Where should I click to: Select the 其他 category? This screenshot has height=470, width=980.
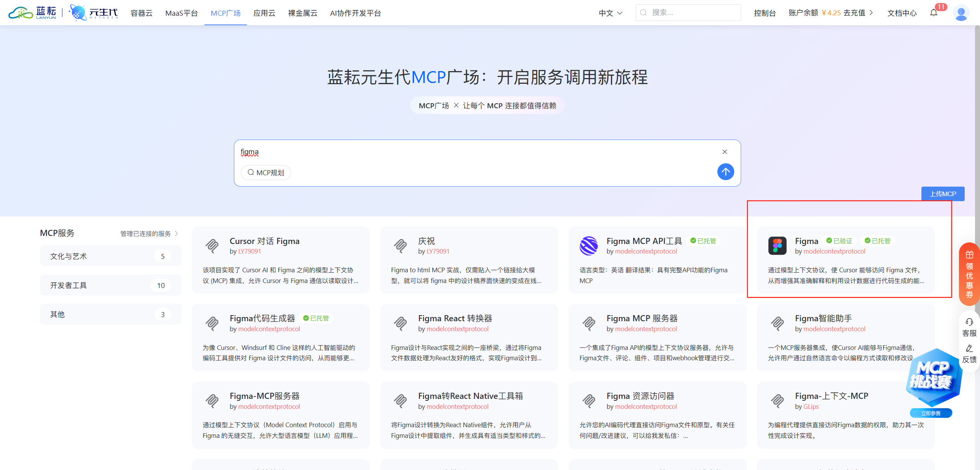coord(111,314)
